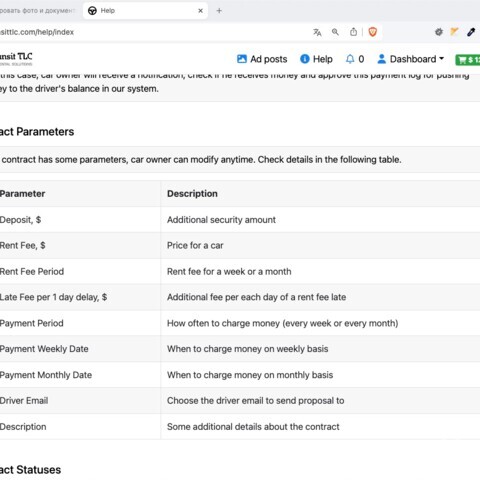Click the Transit TLC logo

[x=16, y=59]
